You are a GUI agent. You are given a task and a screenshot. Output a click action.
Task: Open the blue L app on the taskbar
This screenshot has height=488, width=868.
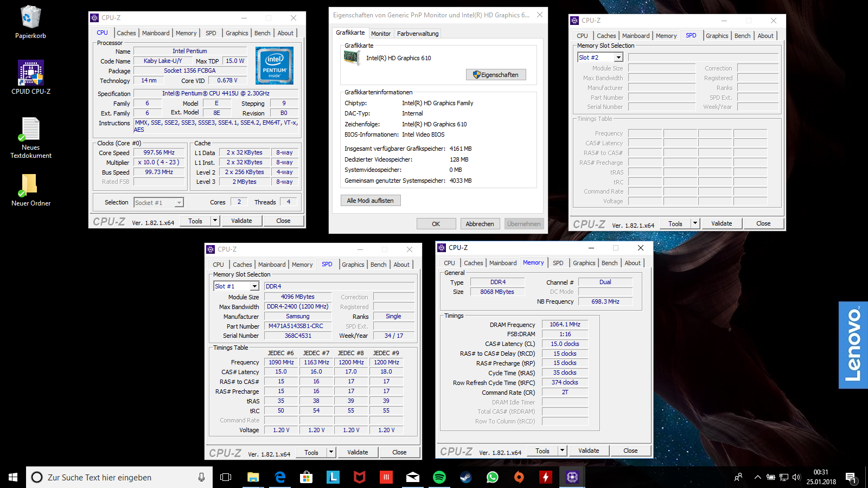[333, 477]
